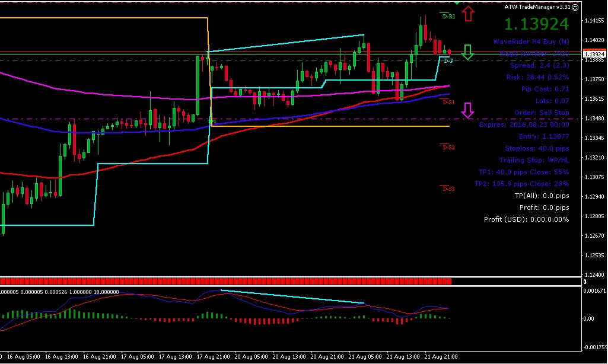Click the 1.13480 level on the price scale
The width and height of the screenshot is (608, 364).
tap(594, 118)
